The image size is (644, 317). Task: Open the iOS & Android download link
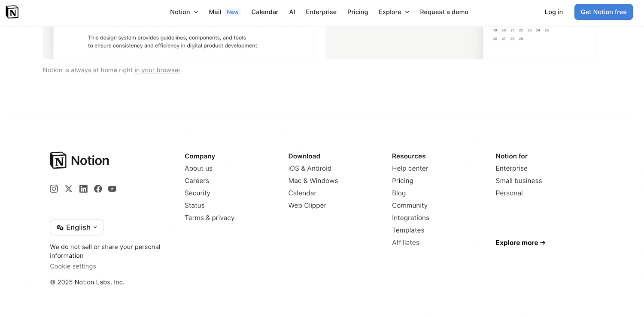pyautogui.click(x=310, y=169)
